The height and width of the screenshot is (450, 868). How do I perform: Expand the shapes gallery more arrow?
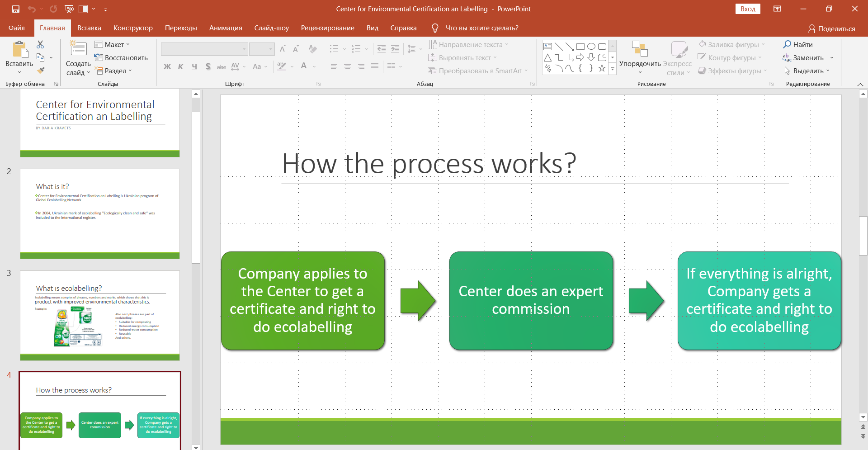click(613, 69)
